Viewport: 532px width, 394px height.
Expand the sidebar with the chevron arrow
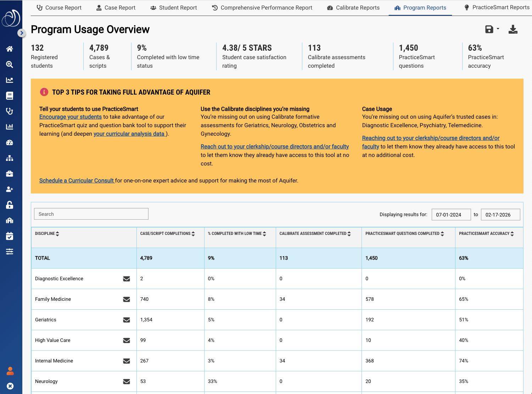point(22,33)
